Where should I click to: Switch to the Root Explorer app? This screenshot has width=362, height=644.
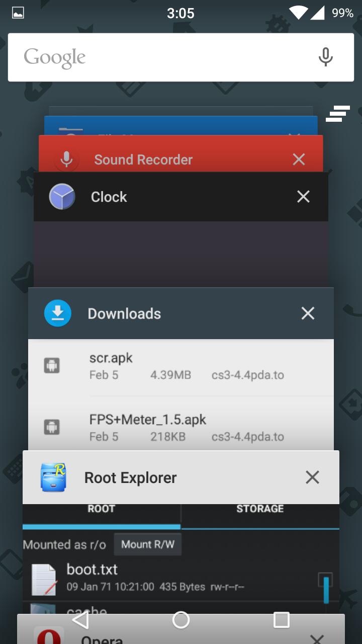point(181,477)
